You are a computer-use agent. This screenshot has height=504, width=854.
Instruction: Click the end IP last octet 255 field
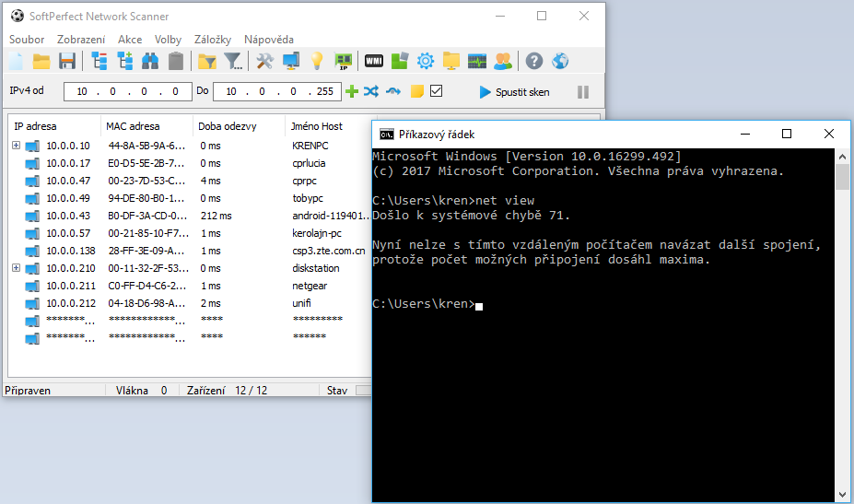[x=324, y=91]
